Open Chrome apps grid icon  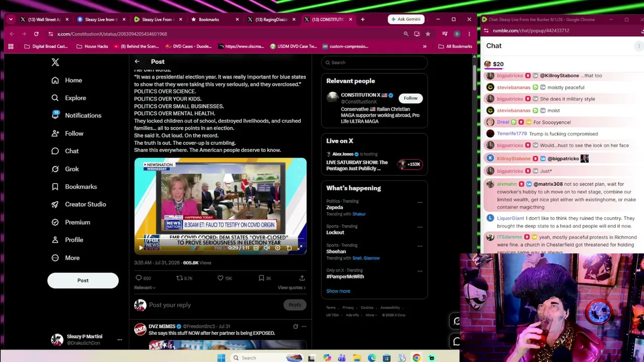11,46
